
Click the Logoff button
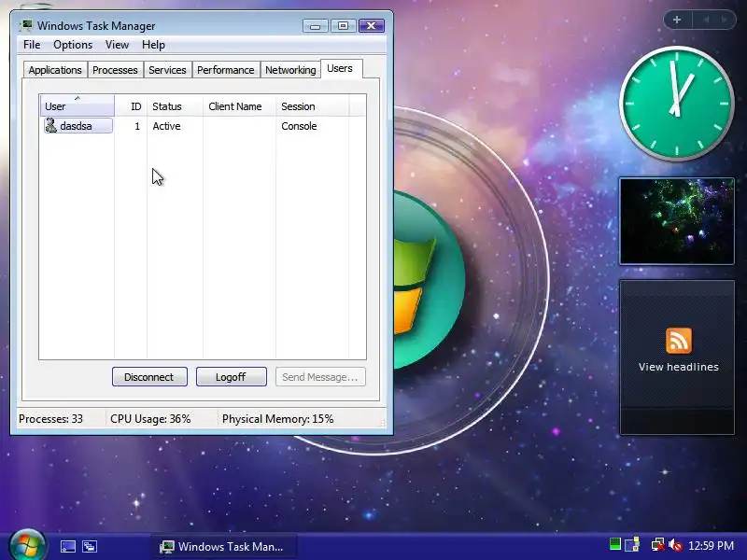(x=231, y=377)
